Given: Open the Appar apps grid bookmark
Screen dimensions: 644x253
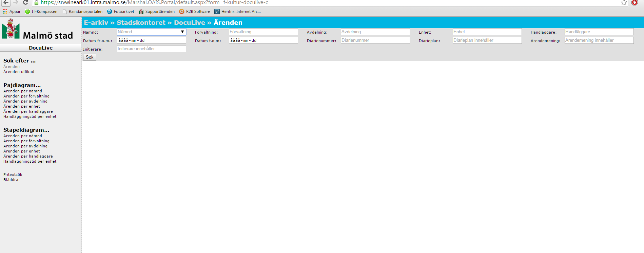Looking at the screenshot, I should pyautogui.click(x=12, y=12).
